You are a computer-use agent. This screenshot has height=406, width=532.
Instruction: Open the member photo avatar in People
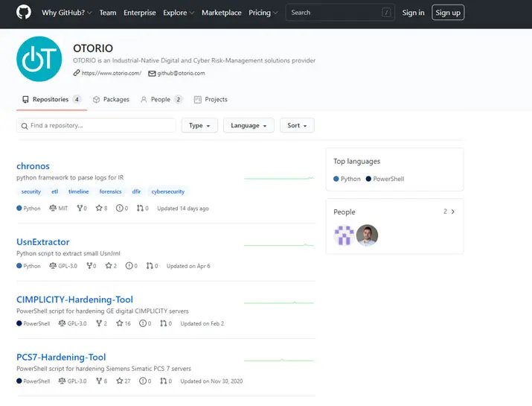pos(367,235)
